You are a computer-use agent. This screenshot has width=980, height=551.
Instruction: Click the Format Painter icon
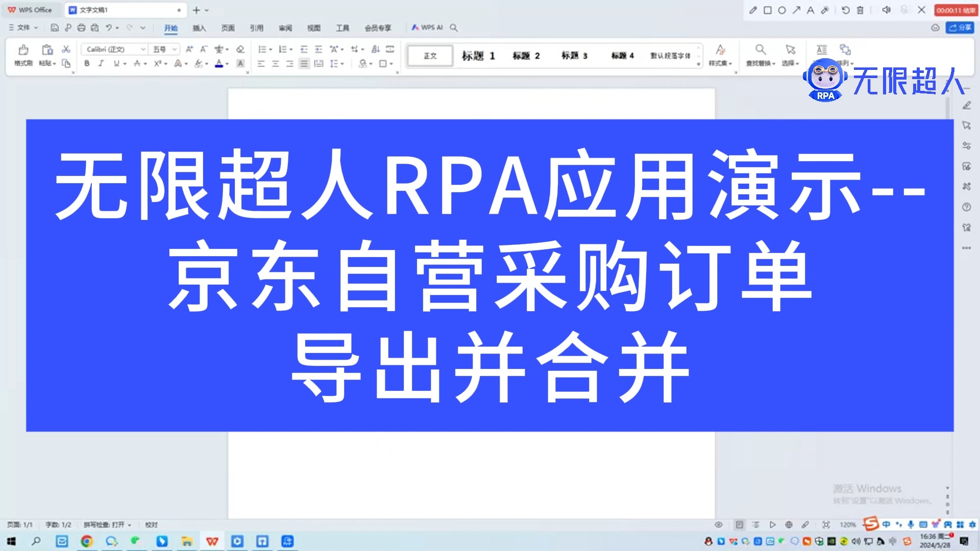pos(23,50)
